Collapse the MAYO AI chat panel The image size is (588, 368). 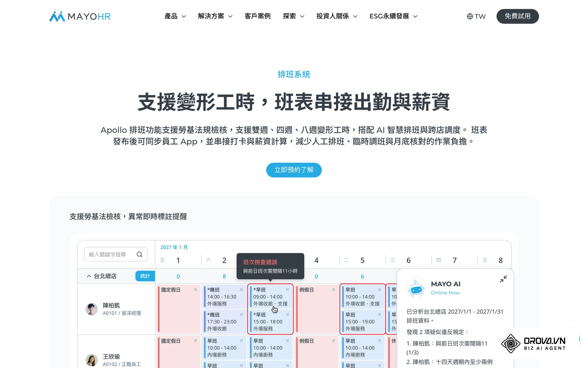click(x=503, y=279)
